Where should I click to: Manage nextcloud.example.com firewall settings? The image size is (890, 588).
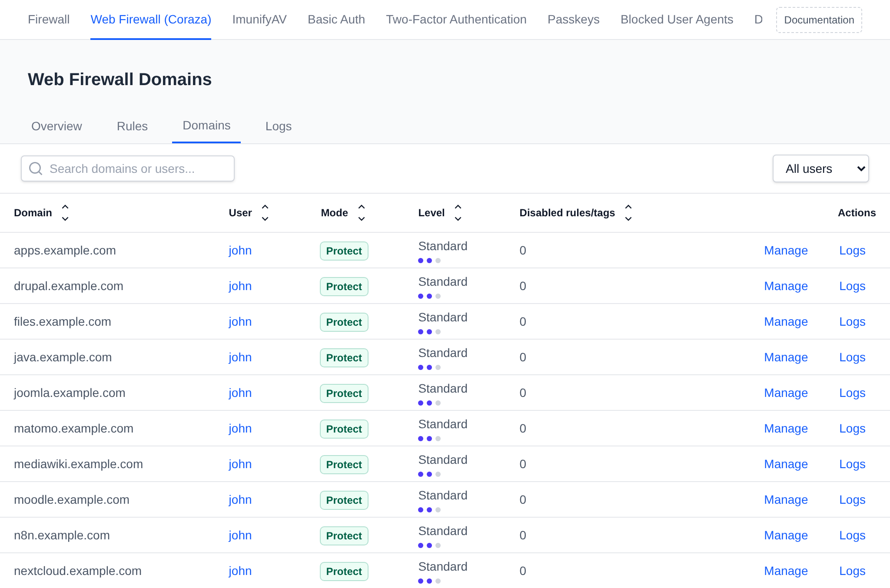point(786,571)
